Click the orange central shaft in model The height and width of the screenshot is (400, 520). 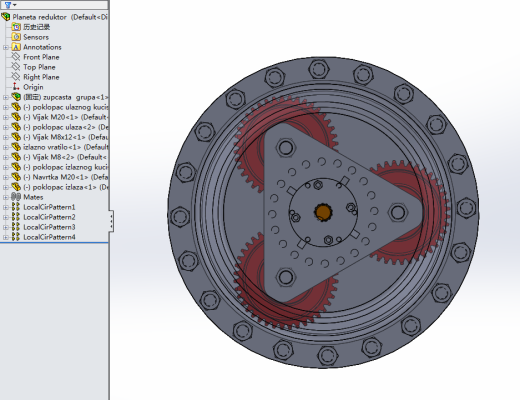pos(323,212)
